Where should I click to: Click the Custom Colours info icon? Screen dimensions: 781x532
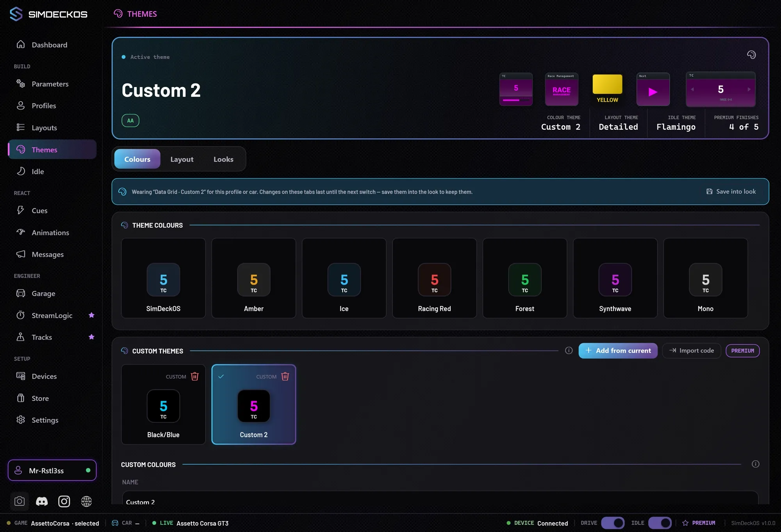point(755,464)
